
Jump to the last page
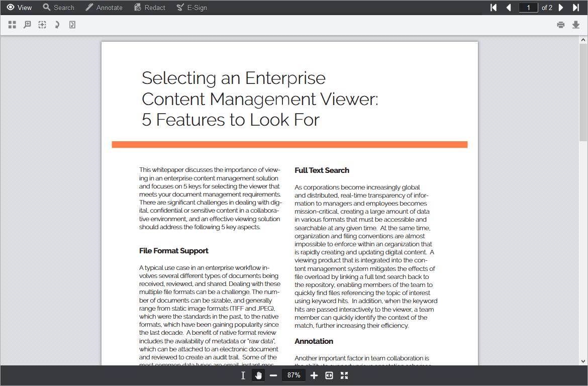pyautogui.click(x=575, y=7)
